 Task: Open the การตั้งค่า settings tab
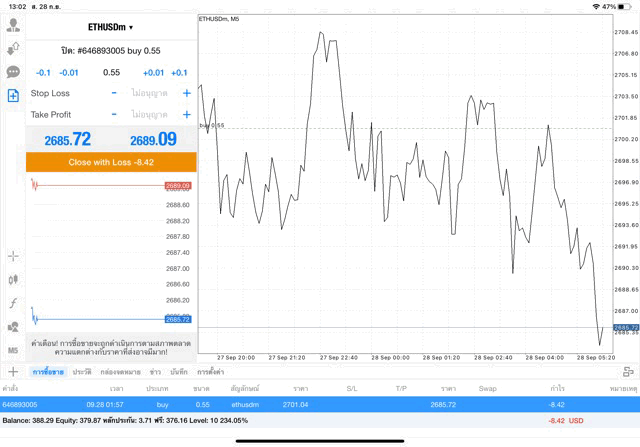point(210,372)
